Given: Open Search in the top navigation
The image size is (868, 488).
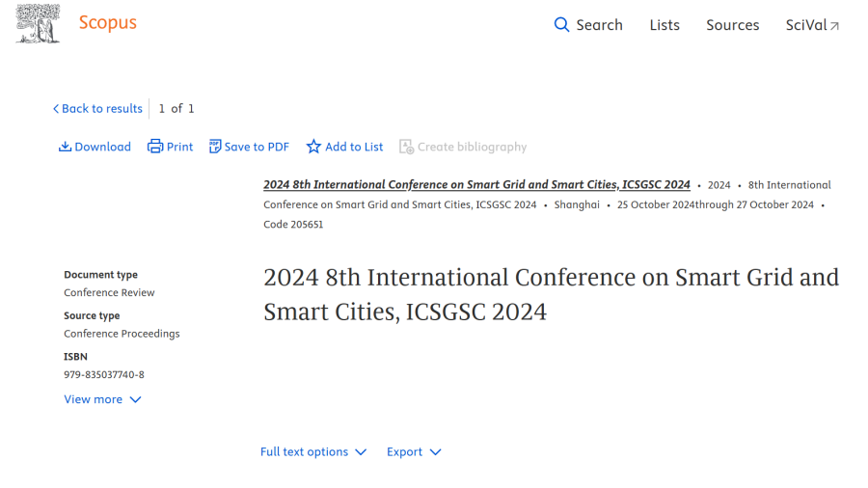Looking at the screenshot, I should (599, 25).
